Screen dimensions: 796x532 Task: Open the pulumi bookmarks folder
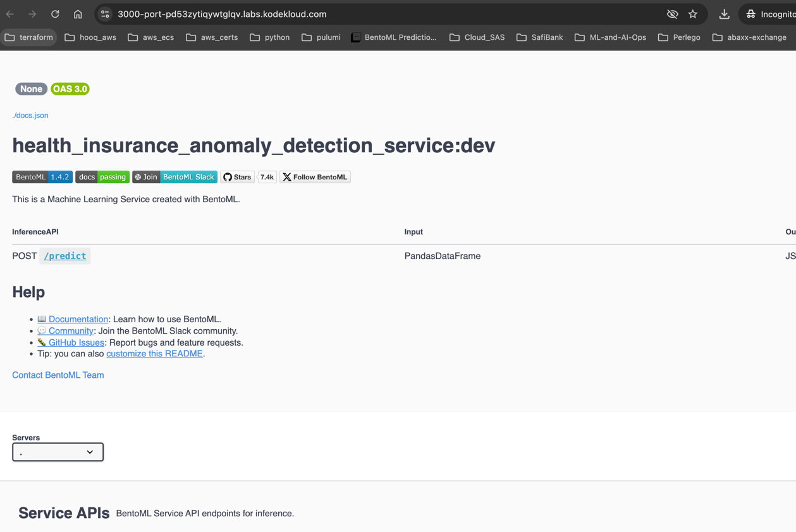(x=321, y=37)
